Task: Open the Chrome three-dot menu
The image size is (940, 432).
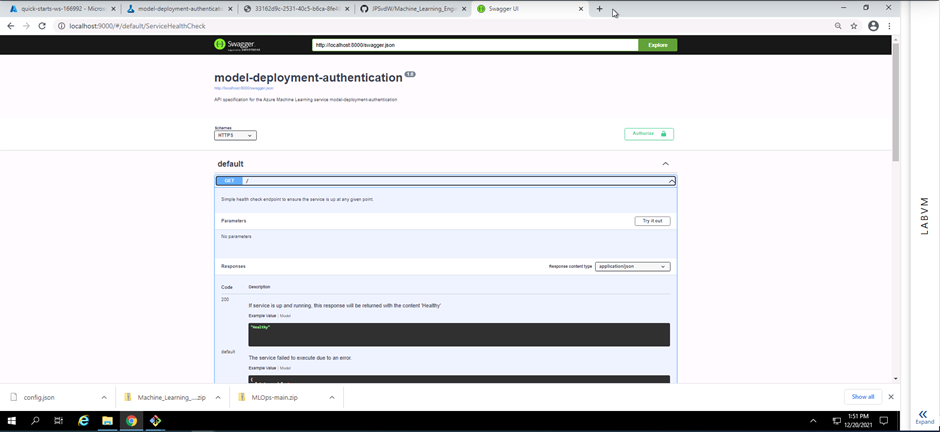Action: 890,26
